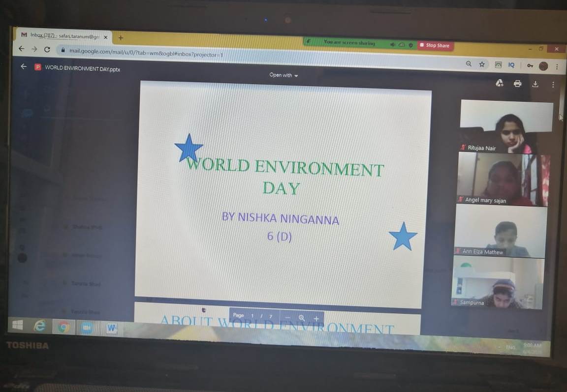Open more actions for the preview

point(553,85)
